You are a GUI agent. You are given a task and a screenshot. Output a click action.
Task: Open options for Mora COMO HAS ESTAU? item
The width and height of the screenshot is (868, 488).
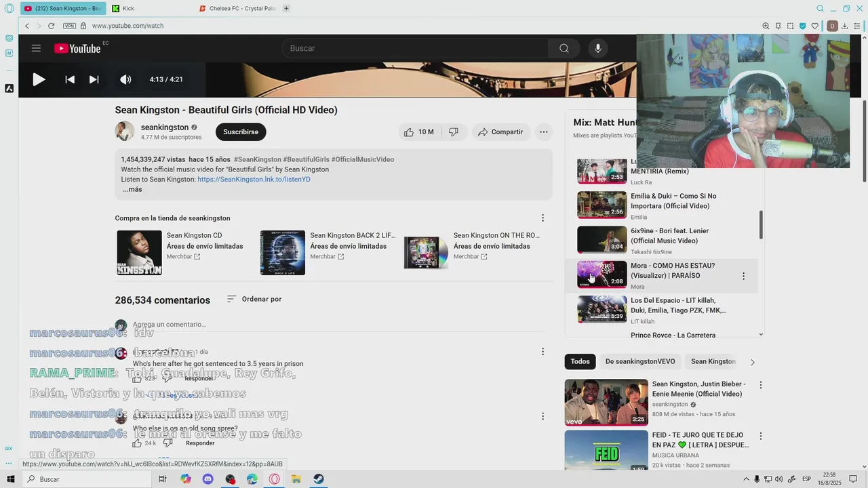tap(743, 276)
